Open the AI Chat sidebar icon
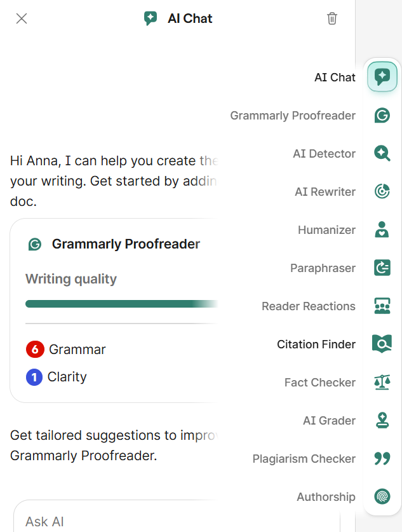The image size is (402, 532). tap(382, 78)
